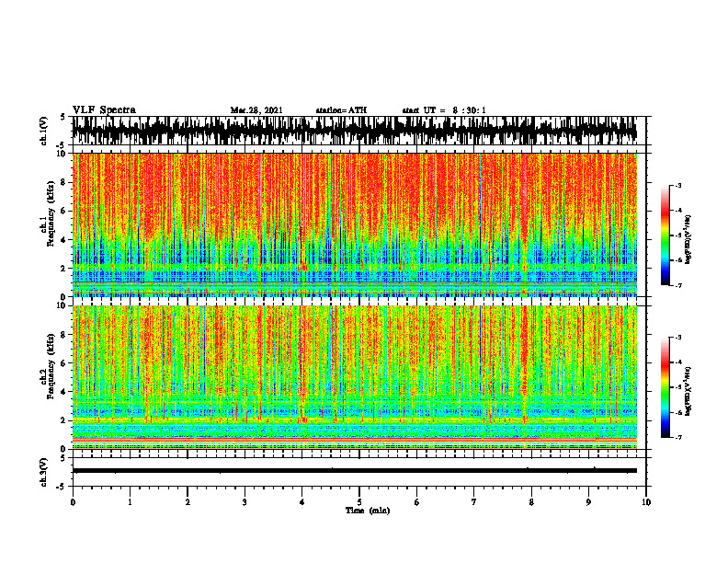
Task: Click the "4" tick on the time axis
Action: click(x=301, y=502)
